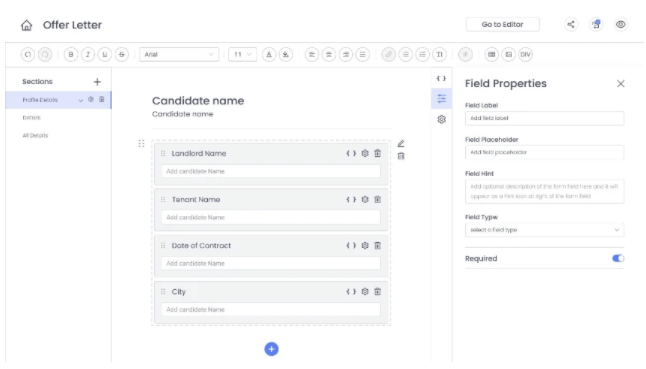Toggle strikethrough formatting

tap(122, 54)
